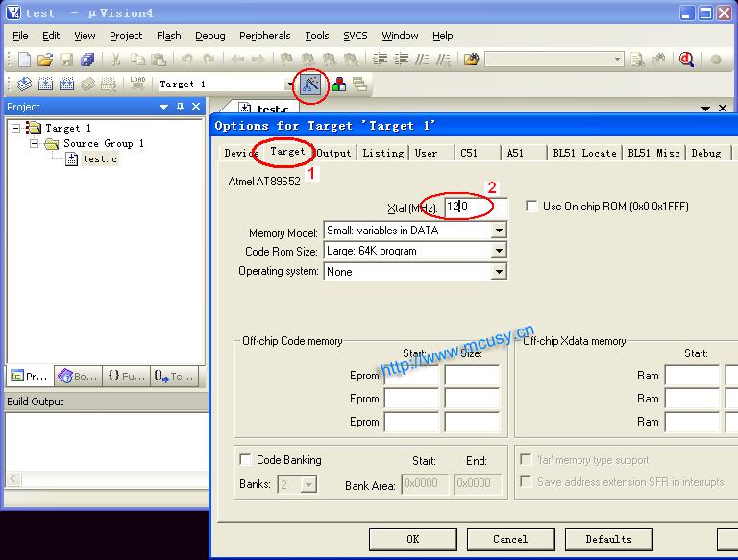Confirm options with the OK button
Screen dimensions: 738x560
[413, 539]
